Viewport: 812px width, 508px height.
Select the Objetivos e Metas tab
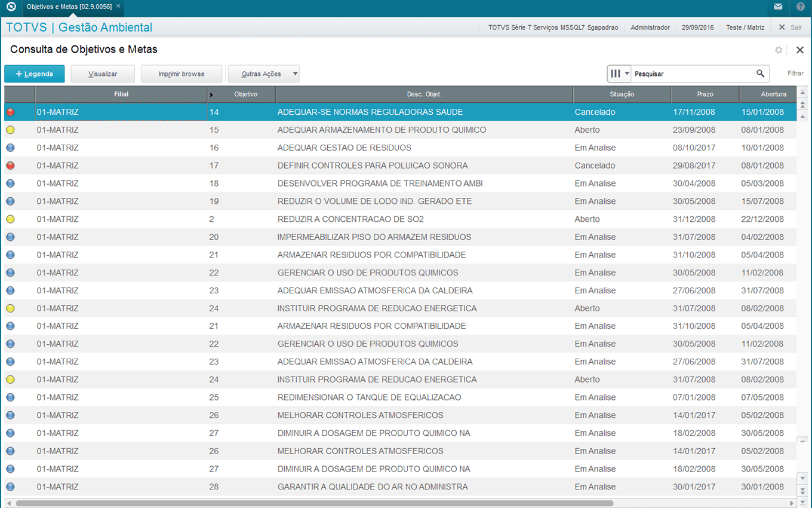pyautogui.click(x=69, y=7)
